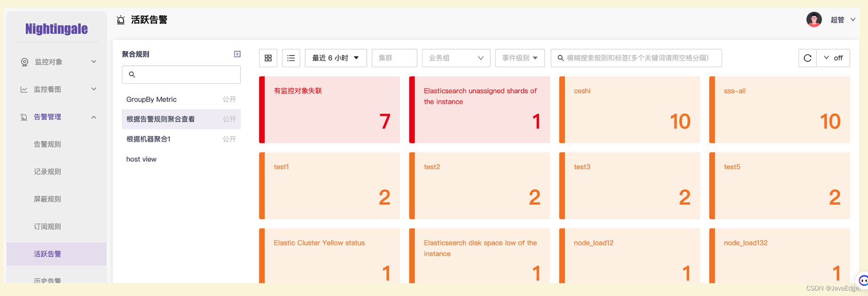Open the 业务组 dropdown
The image size is (868, 296).
click(x=456, y=58)
